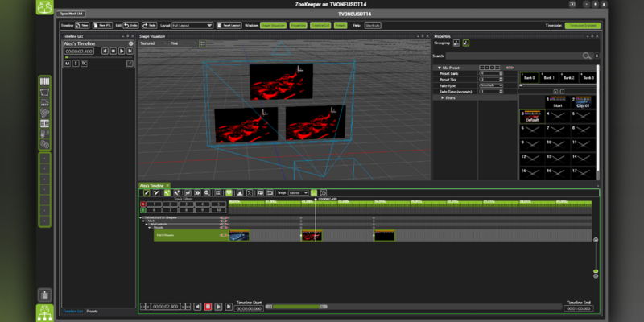Select Bank 0 preset tab
This screenshot has width=644, height=322.
529,77
